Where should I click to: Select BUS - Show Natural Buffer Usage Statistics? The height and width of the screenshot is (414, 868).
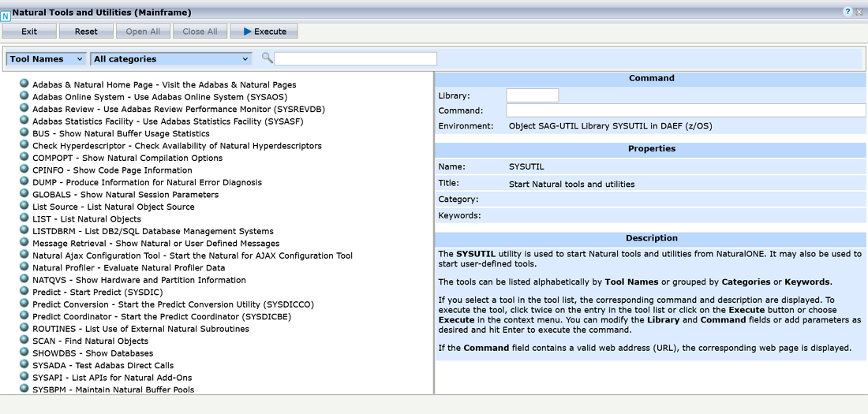122,133
